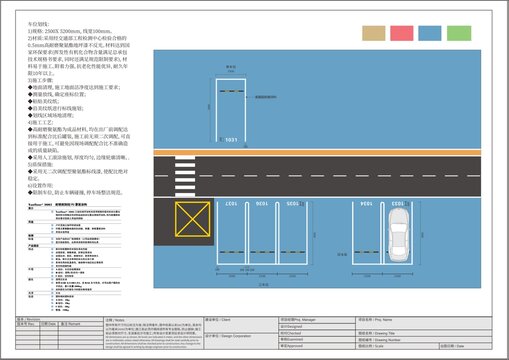Pick the blue color swatch
Screen dimensions: 509x360
430,33
